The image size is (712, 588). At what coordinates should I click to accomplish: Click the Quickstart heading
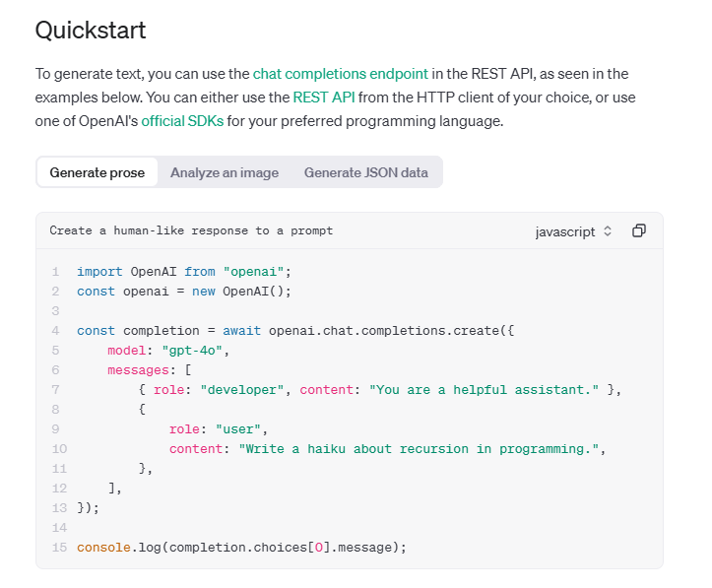point(91,31)
